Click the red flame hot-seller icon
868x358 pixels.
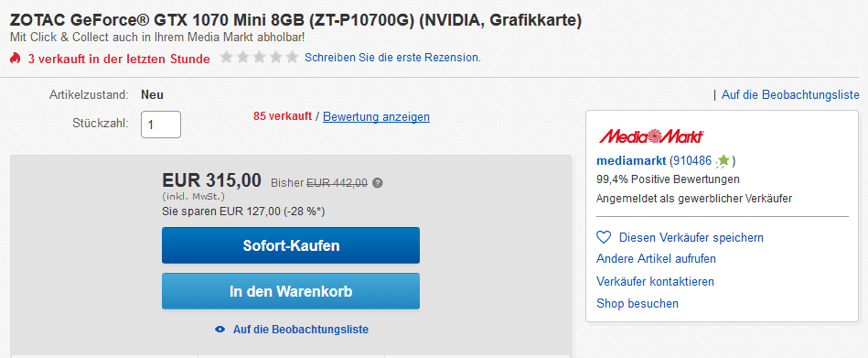point(15,58)
